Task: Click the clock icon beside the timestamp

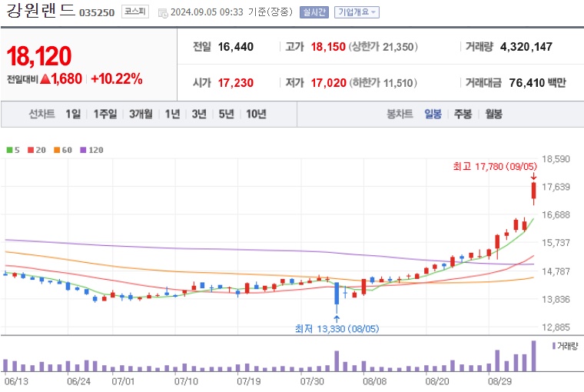Action: [163, 13]
